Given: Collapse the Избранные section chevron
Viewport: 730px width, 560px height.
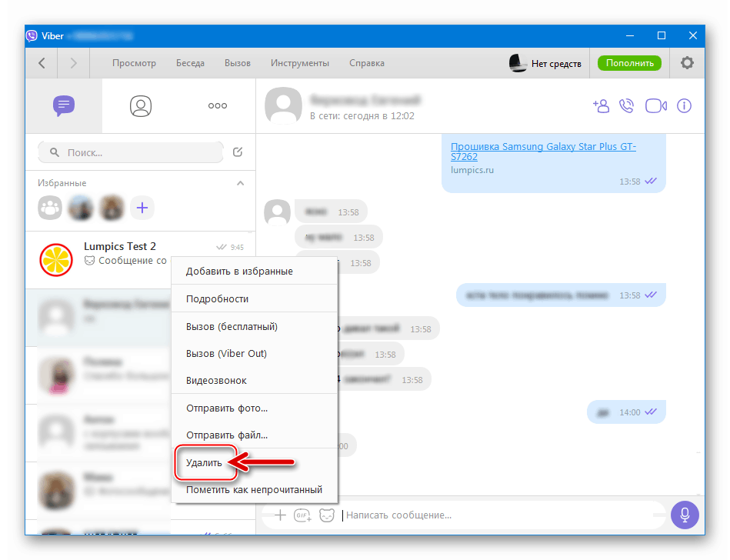Looking at the screenshot, I should 240,183.
